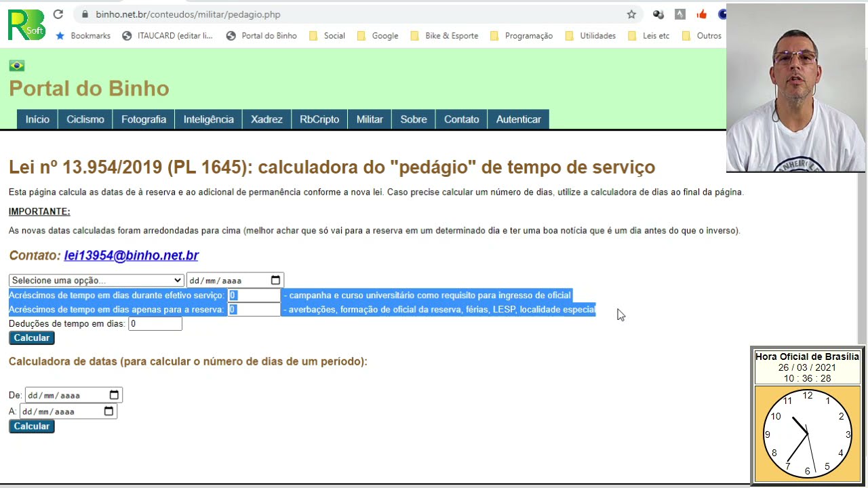Click the 'apenas para a reserva' acréscimos input
The width and height of the screenshot is (868, 488).
coord(254,310)
